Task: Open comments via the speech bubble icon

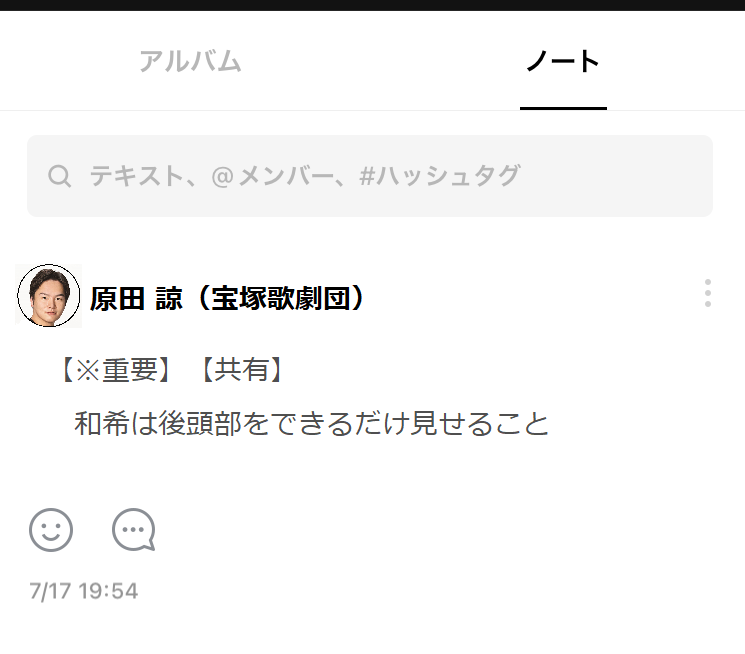Action: click(x=134, y=530)
